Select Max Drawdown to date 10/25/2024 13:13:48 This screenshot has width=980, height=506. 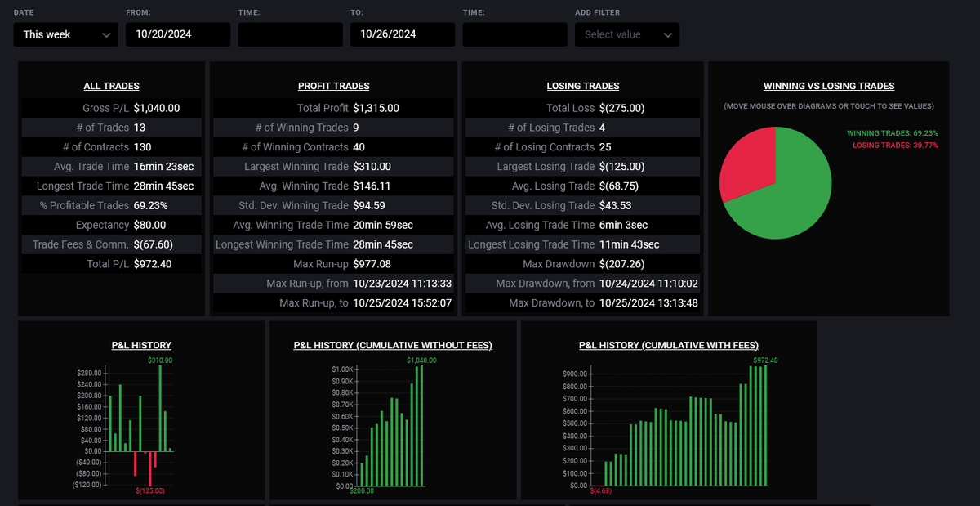point(648,303)
